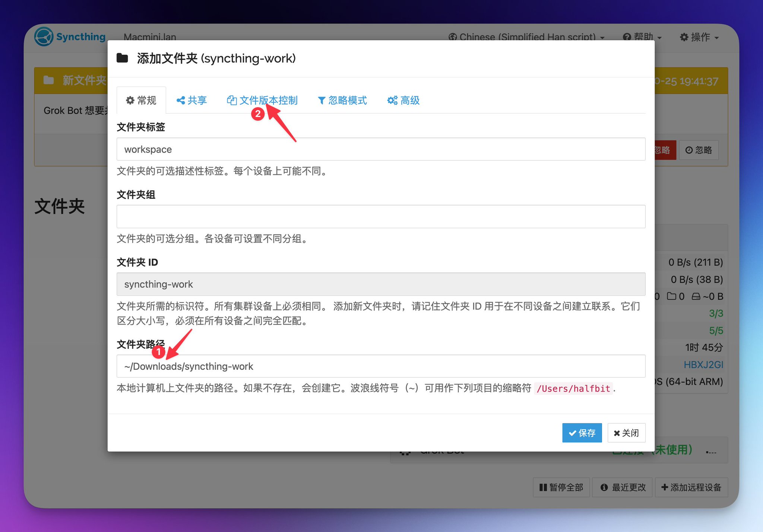763x532 pixels.
Task: Click 添加远程设备 button
Action: click(x=691, y=487)
